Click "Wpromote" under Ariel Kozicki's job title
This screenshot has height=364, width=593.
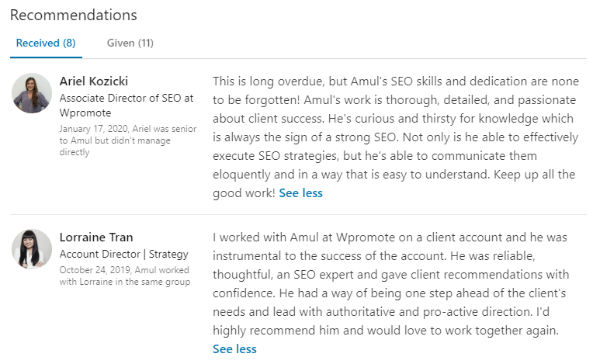pos(85,113)
